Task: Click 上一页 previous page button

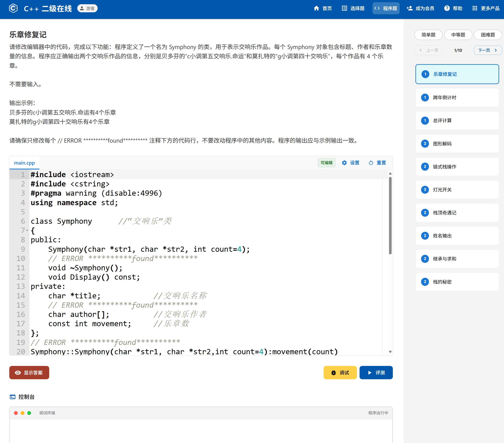Action: click(428, 50)
